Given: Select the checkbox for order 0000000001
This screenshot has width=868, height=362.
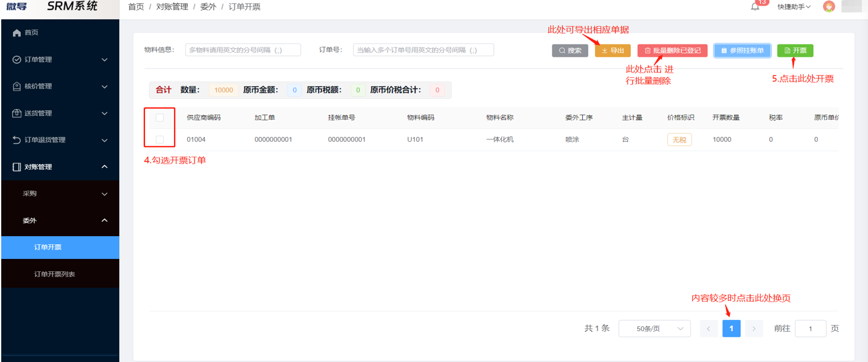Looking at the screenshot, I should 159,139.
